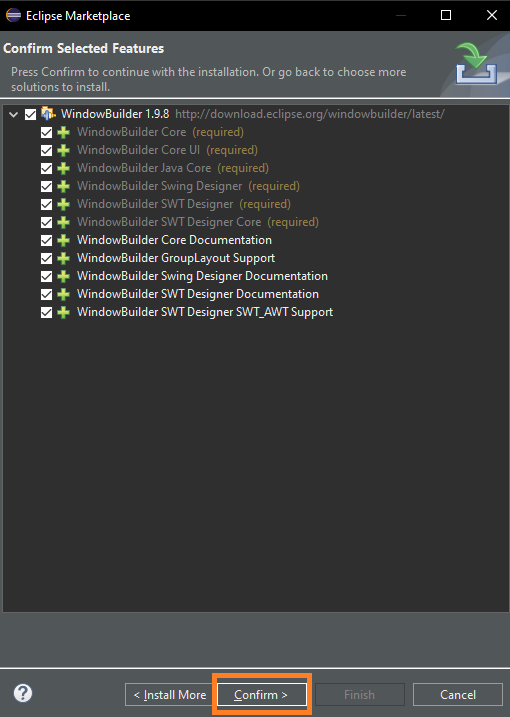Go back with the Install More button
The width and height of the screenshot is (510, 717).
tap(170, 695)
